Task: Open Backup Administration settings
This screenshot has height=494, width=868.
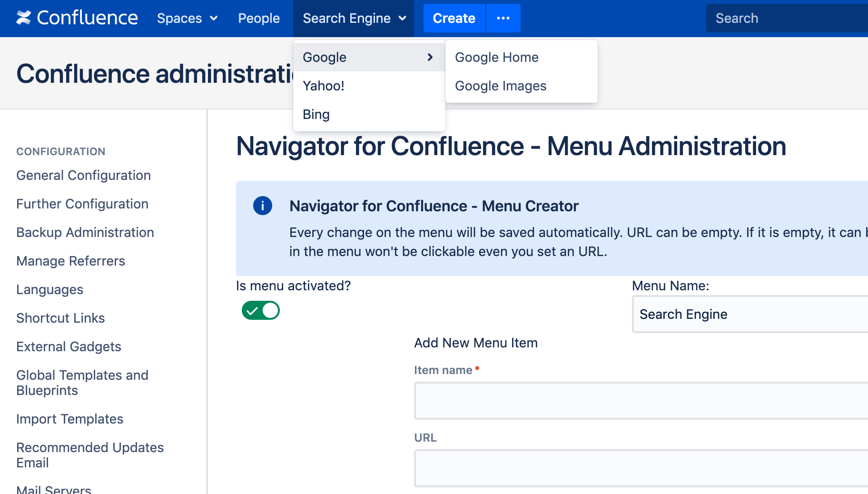Action: point(85,232)
